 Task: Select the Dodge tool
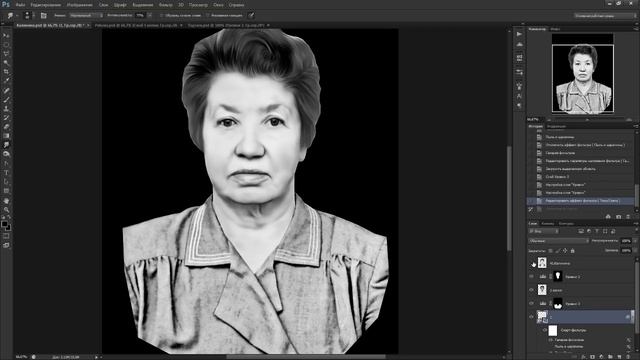point(6,154)
